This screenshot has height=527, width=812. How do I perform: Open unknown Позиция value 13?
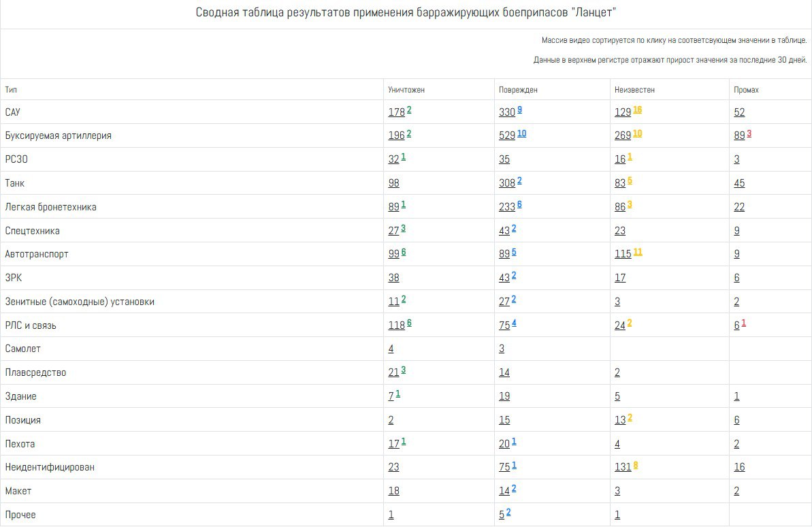tap(619, 420)
